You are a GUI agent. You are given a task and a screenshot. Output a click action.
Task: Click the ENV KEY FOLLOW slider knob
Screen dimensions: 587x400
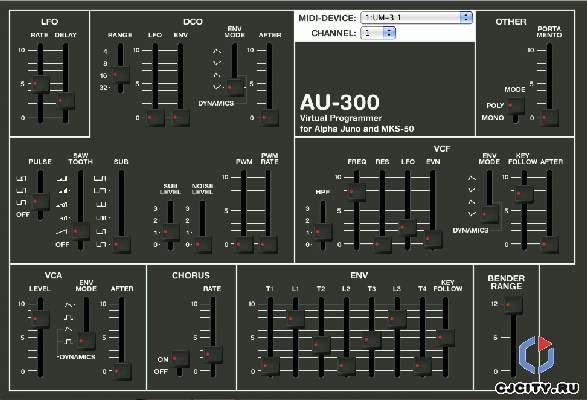tap(445, 338)
